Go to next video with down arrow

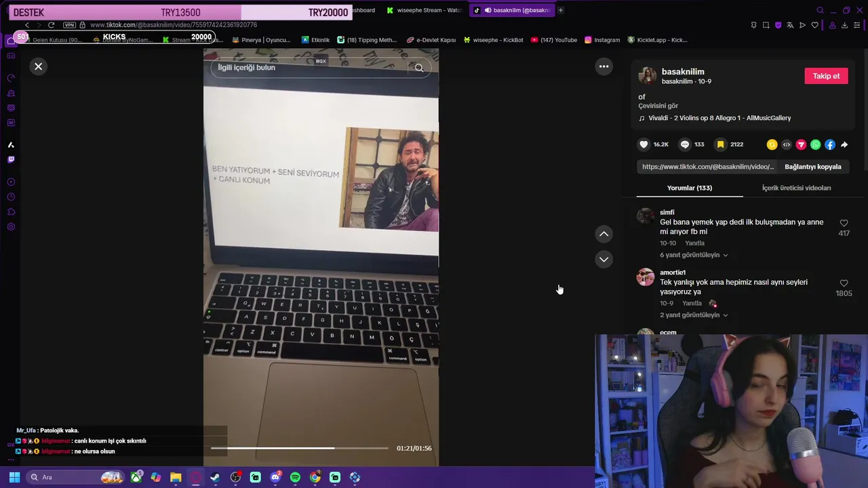[x=604, y=260]
